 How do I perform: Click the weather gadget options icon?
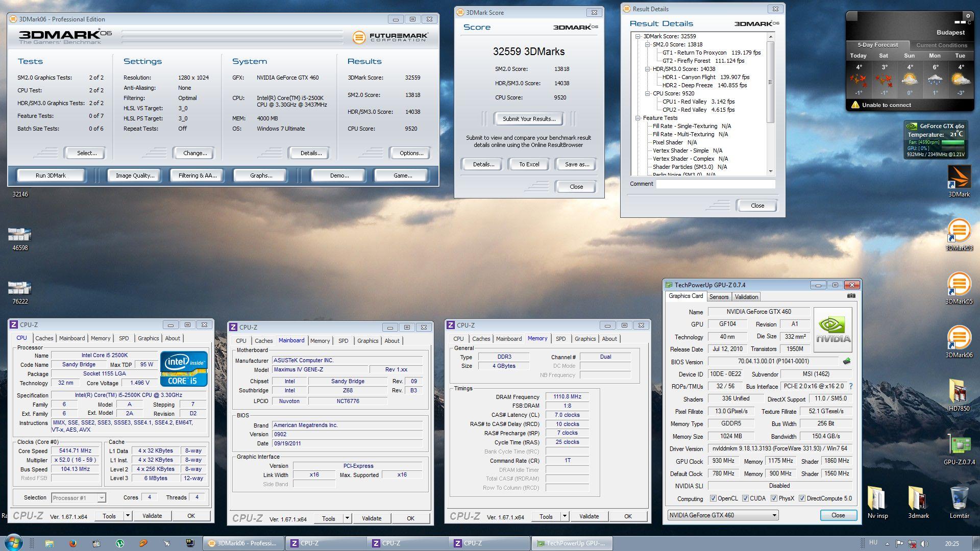click(968, 16)
